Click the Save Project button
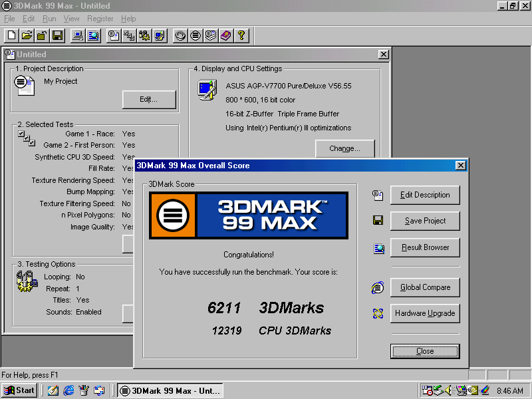Image resolution: width=532 pixels, height=399 pixels. coord(425,221)
